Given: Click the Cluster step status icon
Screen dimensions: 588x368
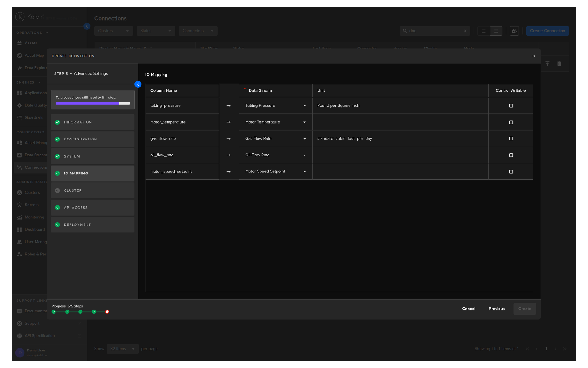Looking at the screenshot, I should coord(57,190).
